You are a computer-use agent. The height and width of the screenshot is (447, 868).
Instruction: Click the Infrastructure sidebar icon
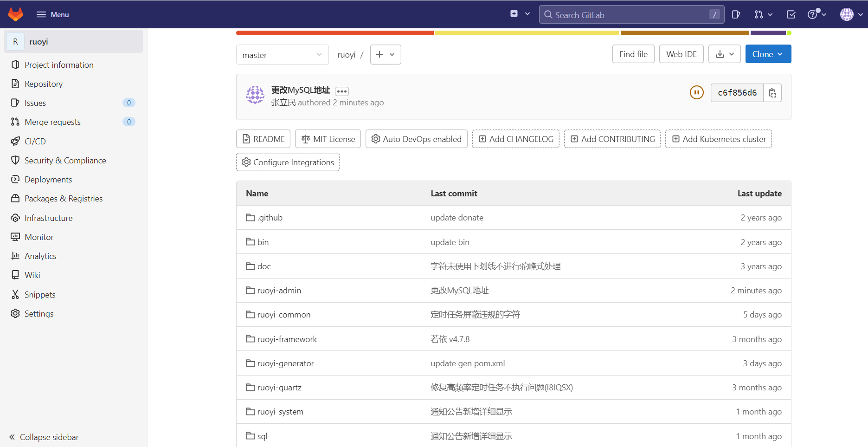tap(15, 218)
